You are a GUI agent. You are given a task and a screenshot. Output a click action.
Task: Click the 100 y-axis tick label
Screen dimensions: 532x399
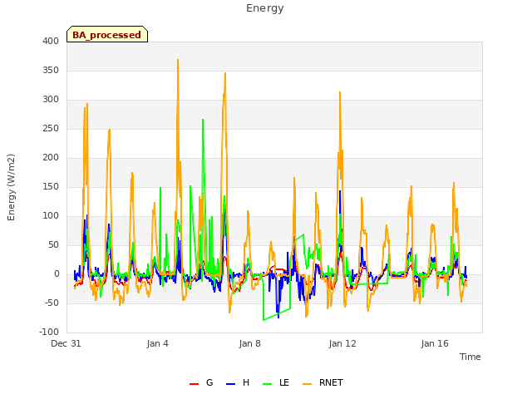coord(51,216)
